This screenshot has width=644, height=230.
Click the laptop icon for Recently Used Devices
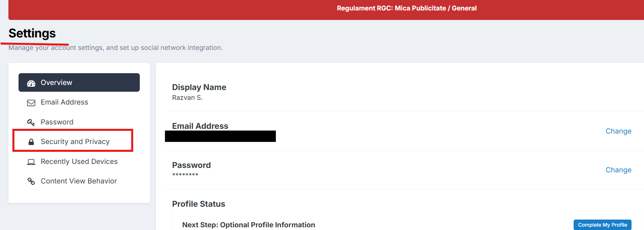pyautogui.click(x=31, y=162)
